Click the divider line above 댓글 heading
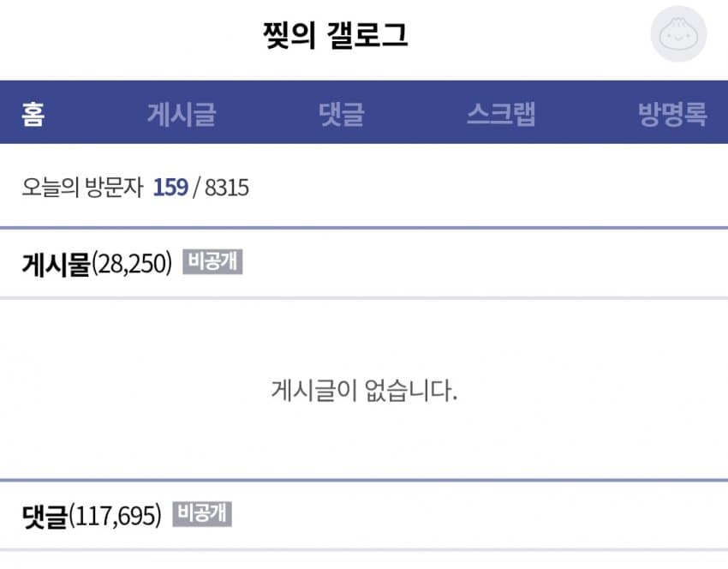Screen dimensions: 728x569 (x=364, y=481)
